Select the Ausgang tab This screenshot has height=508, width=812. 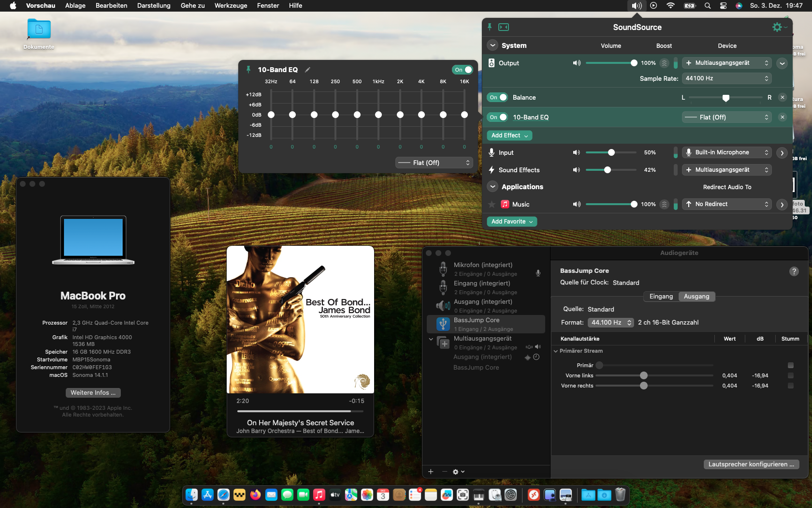tap(696, 297)
